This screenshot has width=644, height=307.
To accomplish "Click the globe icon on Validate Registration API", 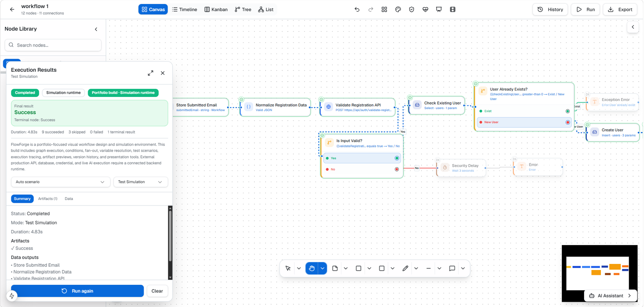I will [x=328, y=107].
